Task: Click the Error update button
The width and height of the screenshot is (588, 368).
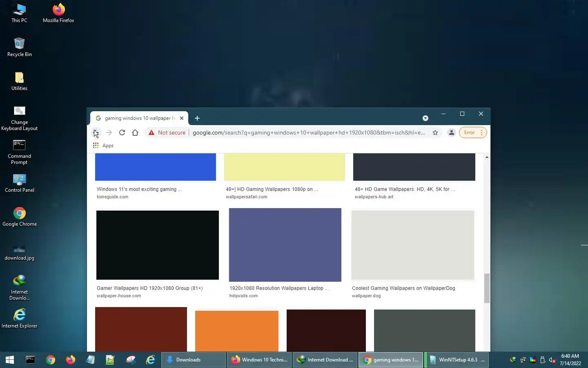Action: [470, 132]
